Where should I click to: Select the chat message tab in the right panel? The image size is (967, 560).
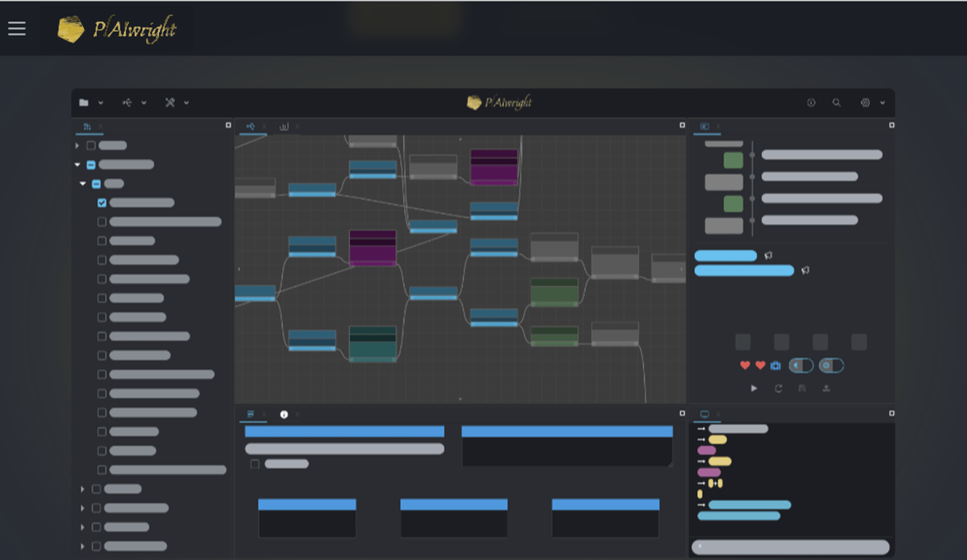coord(704,127)
